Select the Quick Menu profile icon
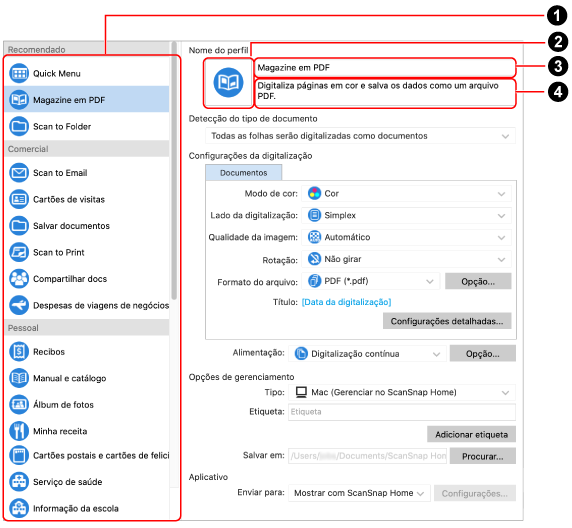The height and width of the screenshot is (528, 572). coord(19,74)
